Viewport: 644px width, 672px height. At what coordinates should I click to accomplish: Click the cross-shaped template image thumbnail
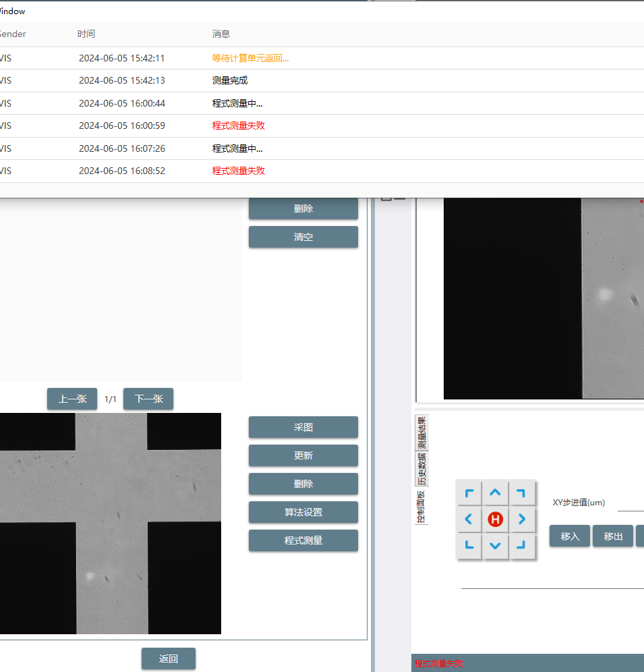[111, 524]
